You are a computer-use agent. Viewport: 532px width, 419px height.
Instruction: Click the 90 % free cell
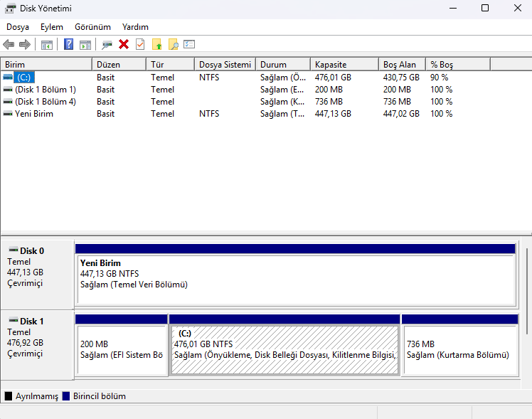439,78
